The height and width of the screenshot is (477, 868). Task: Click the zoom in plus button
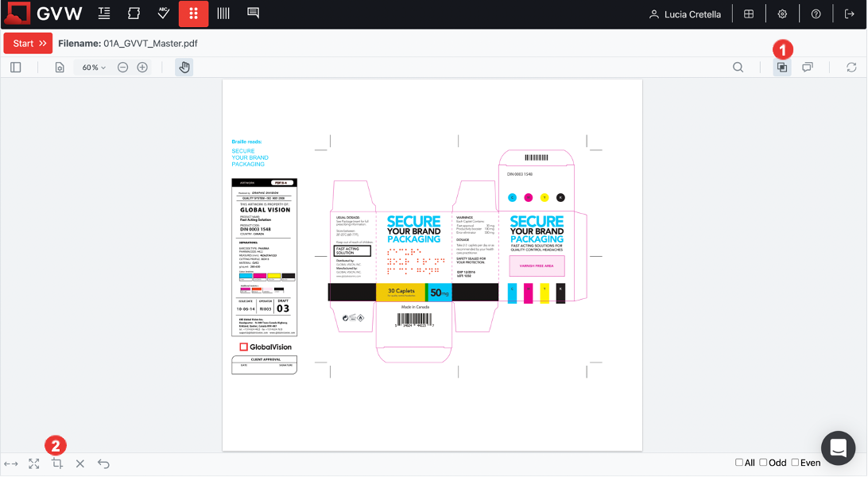142,68
